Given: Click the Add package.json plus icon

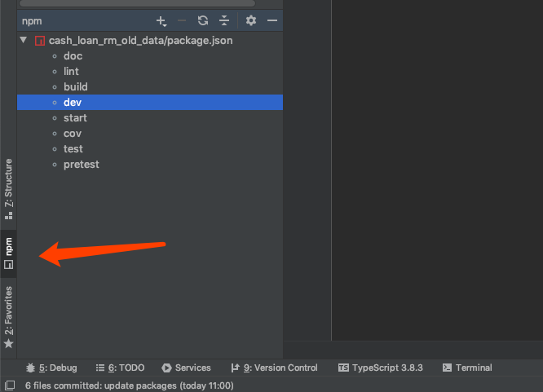Looking at the screenshot, I should pyautogui.click(x=161, y=20).
